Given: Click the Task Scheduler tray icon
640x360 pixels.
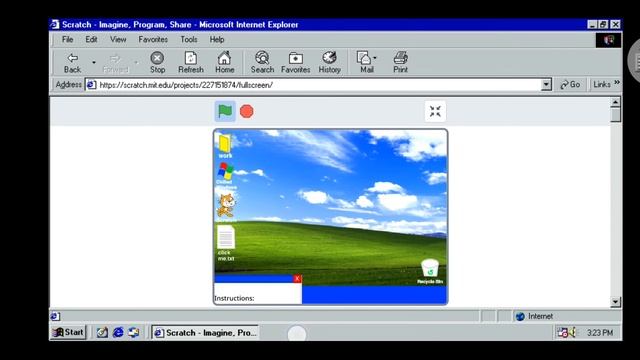Looking at the screenshot, I should click(x=562, y=333).
